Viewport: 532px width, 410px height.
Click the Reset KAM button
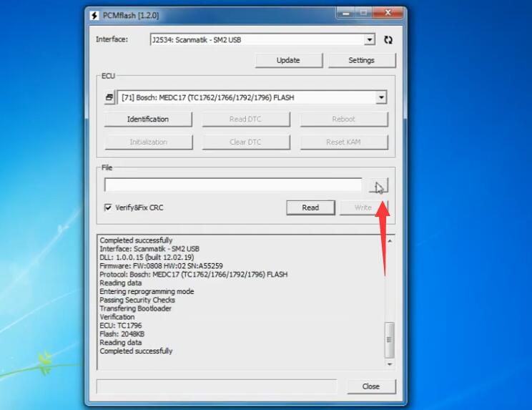click(344, 142)
